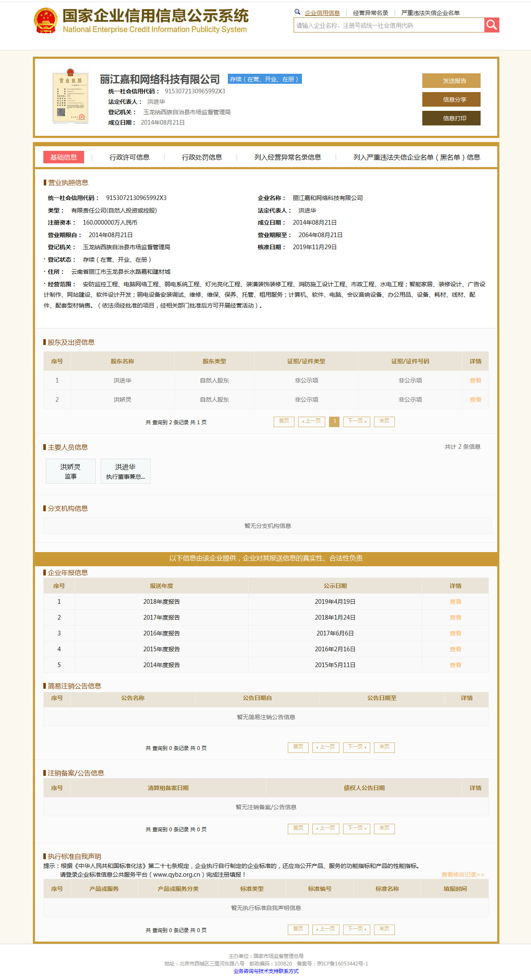The height and width of the screenshot is (980, 531).
Task: Type in the enterprise name search field
Action: [389, 25]
